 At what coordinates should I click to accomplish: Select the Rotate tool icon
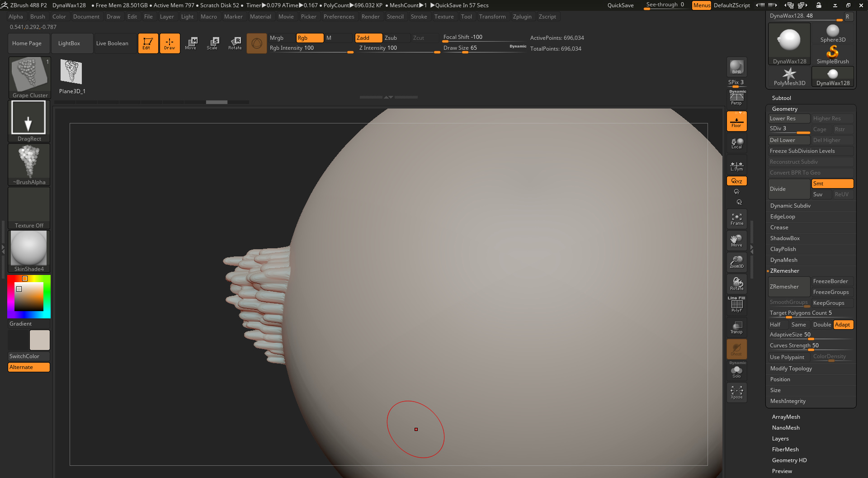point(235,43)
